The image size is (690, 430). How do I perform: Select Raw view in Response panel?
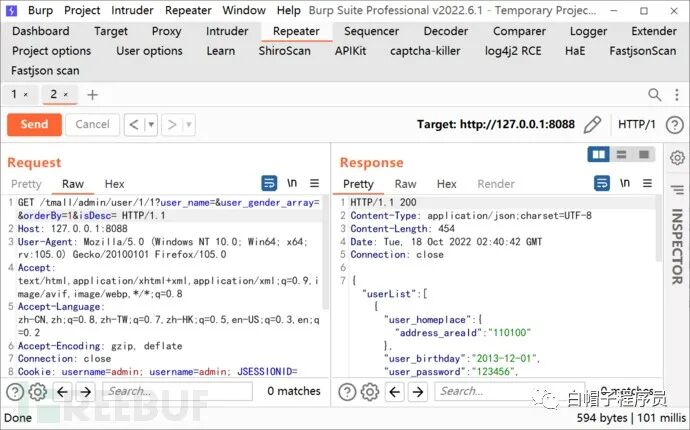click(x=405, y=184)
